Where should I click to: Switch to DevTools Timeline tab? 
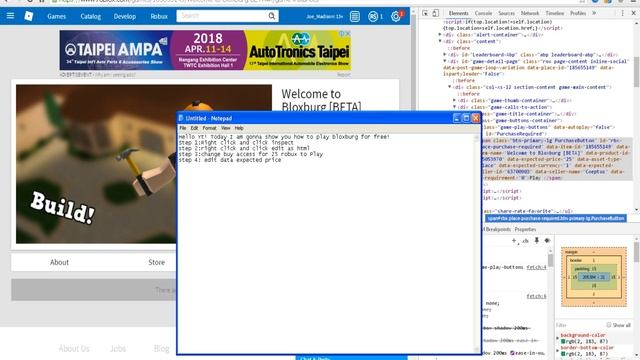coord(554,13)
